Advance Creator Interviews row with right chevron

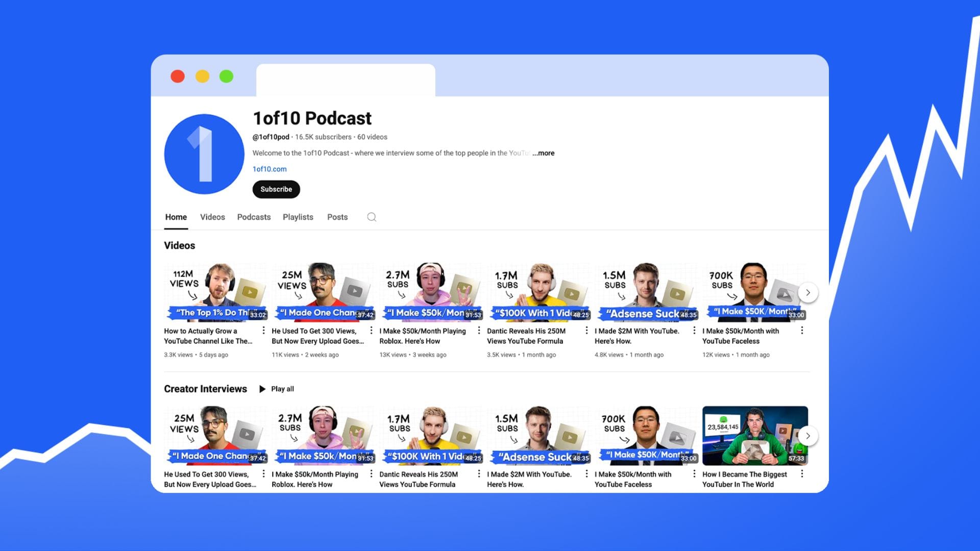click(x=807, y=436)
